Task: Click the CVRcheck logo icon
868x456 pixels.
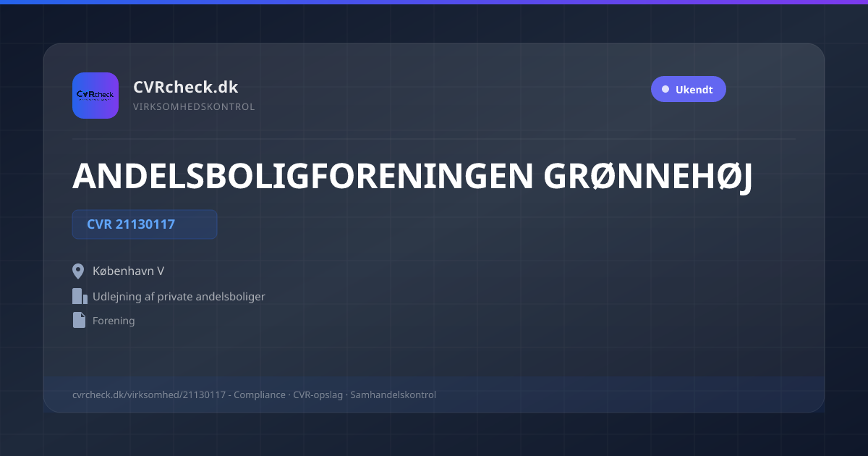Action: point(95,96)
